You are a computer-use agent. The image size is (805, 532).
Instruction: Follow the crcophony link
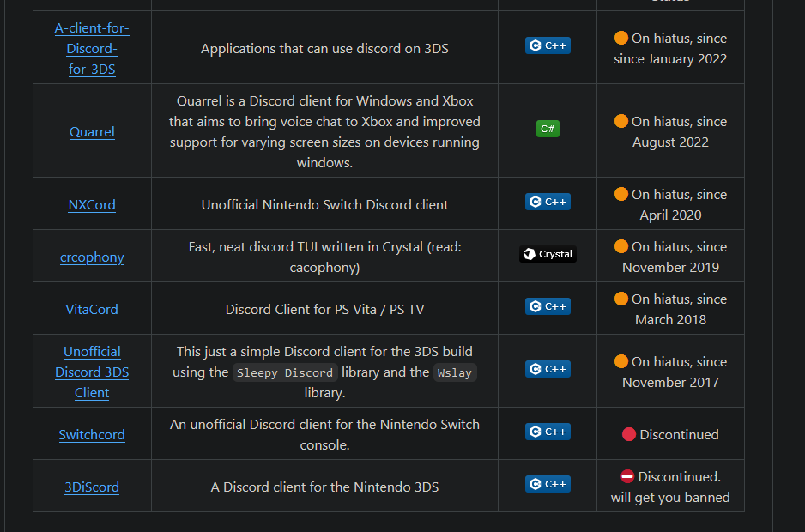92,257
